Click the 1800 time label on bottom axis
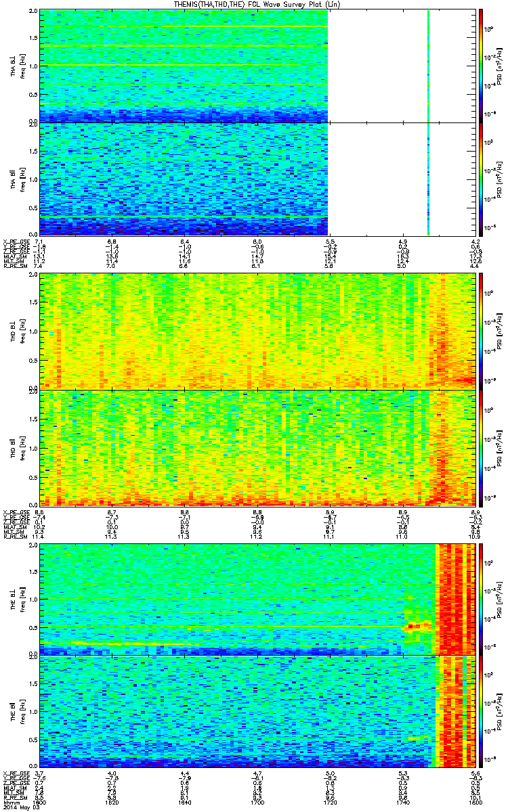 coord(475,802)
